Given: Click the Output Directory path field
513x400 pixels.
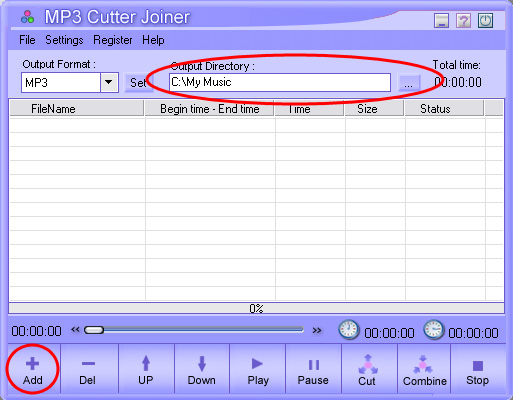Looking at the screenshot, I should coord(280,82).
